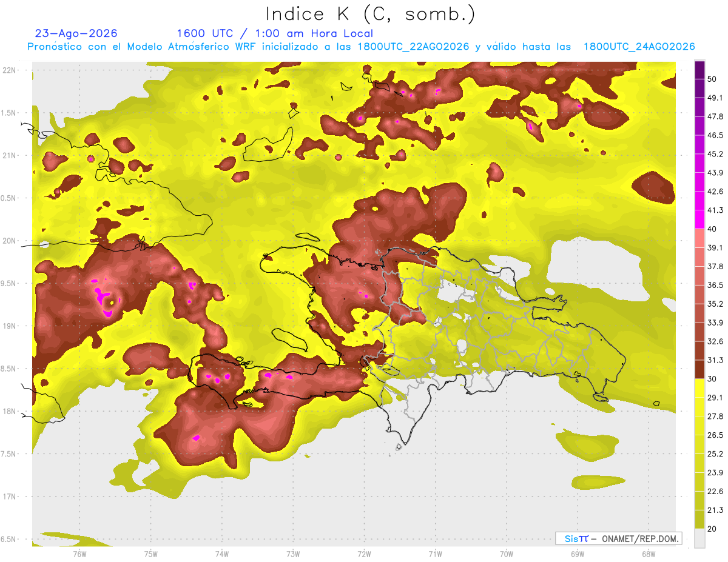Pick the olive legend swatch between 20 and 21.3
The image size is (728, 562).
pos(699,519)
